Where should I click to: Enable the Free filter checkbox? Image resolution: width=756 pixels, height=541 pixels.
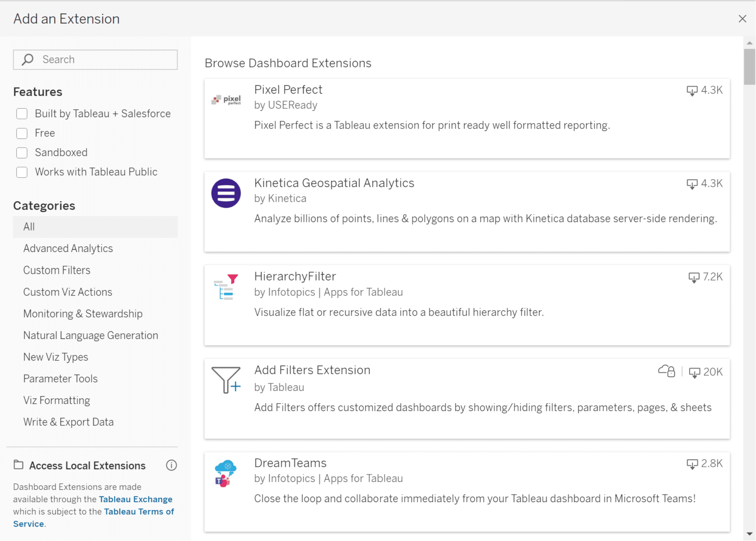click(22, 133)
